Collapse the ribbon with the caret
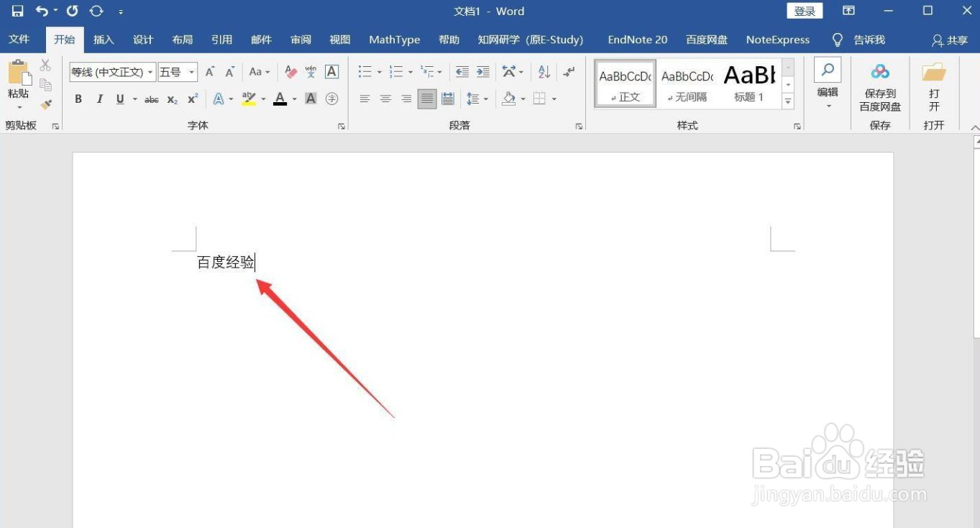The image size is (980, 528). [974, 127]
